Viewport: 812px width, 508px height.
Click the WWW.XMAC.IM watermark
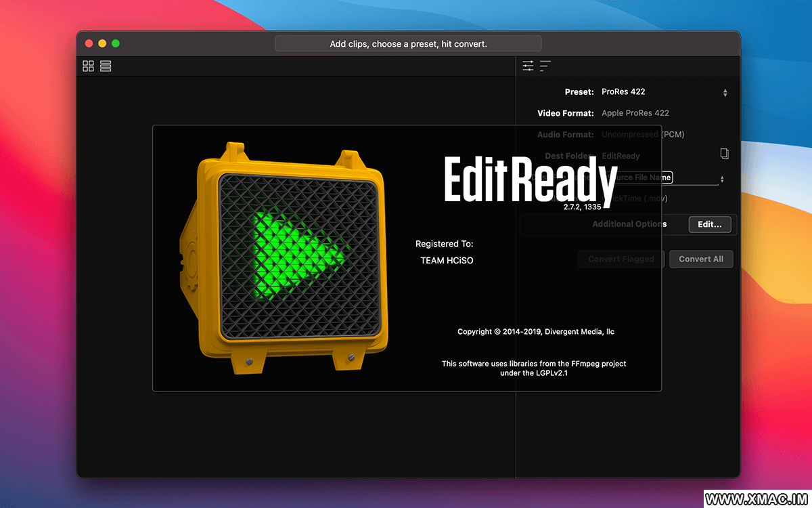(x=757, y=499)
